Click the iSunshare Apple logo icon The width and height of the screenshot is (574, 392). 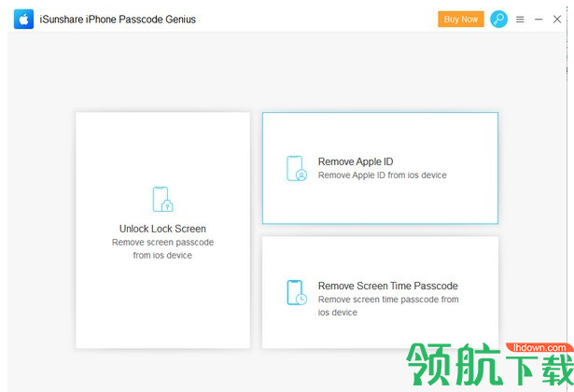(x=23, y=19)
